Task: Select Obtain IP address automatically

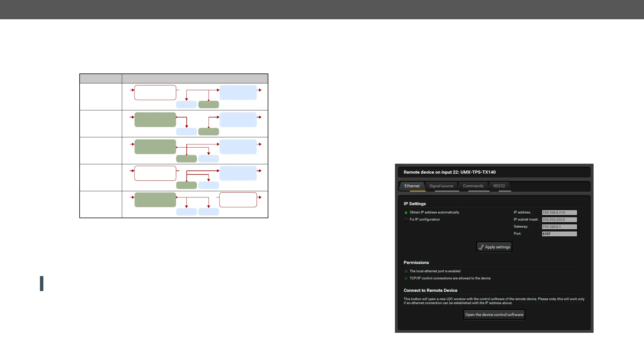Action: 406,212
